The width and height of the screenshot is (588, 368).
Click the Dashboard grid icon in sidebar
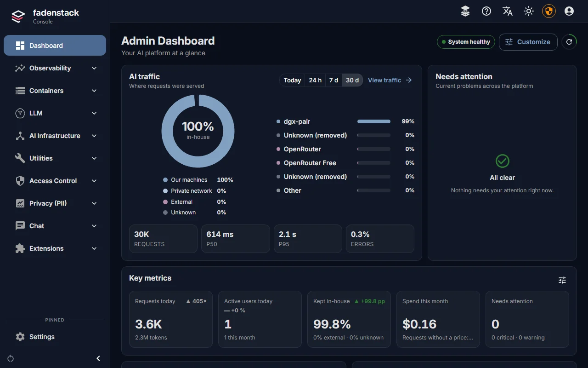pos(20,46)
